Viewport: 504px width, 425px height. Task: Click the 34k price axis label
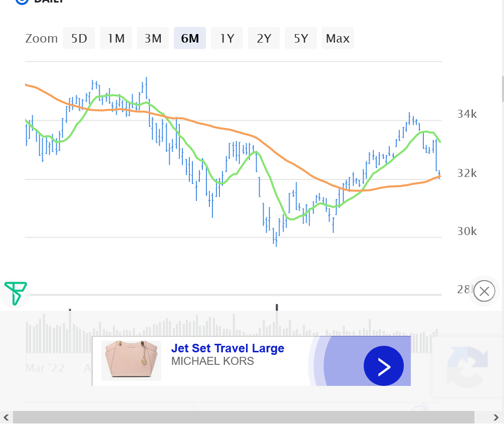pos(467,114)
